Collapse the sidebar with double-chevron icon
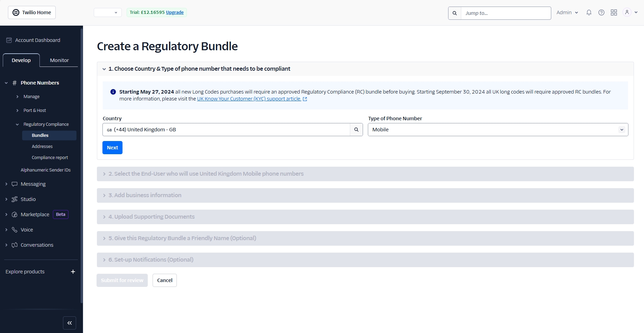Viewport: 644px width, 333px height. tap(70, 323)
